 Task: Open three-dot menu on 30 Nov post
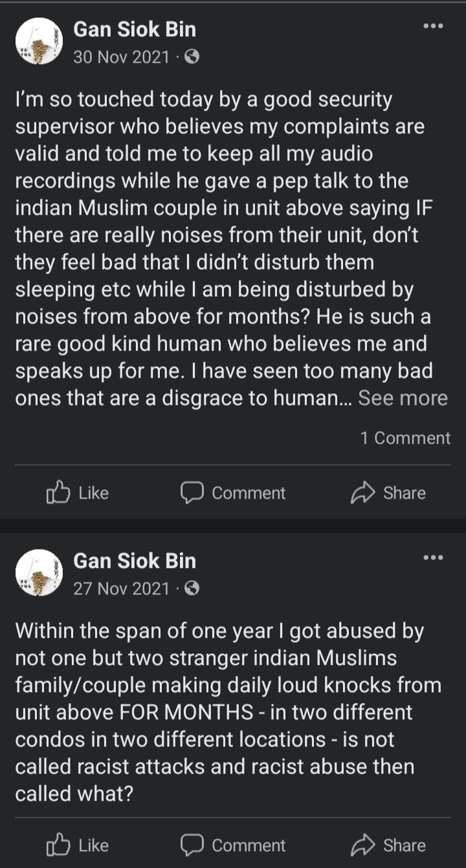tap(433, 27)
